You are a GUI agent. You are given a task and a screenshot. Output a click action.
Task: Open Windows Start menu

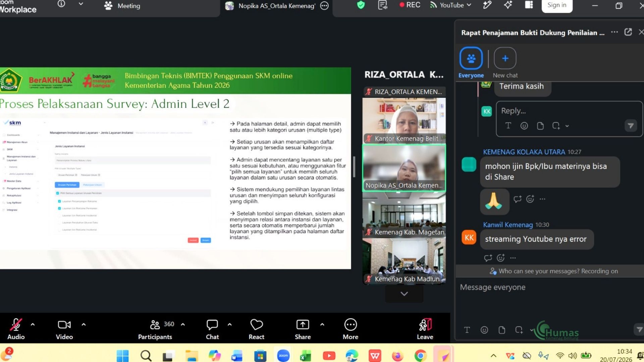point(122,356)
